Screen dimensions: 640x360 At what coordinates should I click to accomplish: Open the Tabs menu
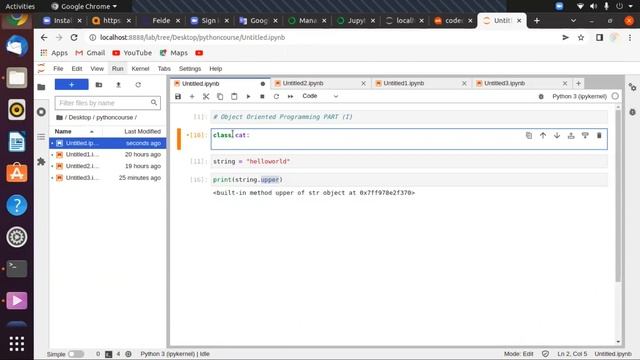(x=164, y=69)
